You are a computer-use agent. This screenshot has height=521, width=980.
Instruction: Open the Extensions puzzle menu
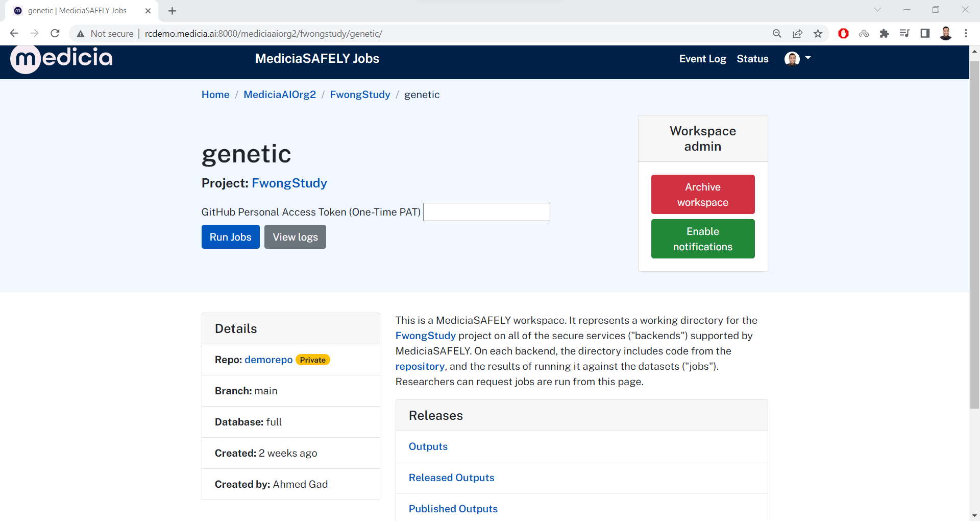tap(884, 34)
